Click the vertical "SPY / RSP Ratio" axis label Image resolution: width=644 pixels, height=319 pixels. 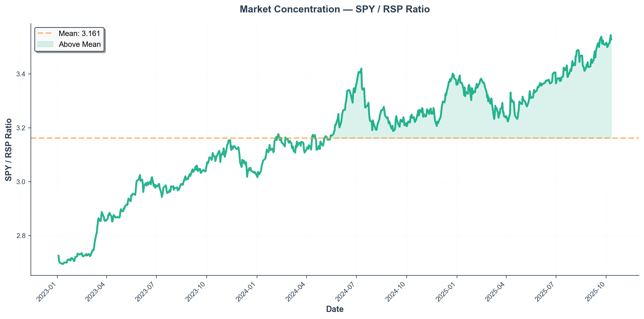(9, 149)
